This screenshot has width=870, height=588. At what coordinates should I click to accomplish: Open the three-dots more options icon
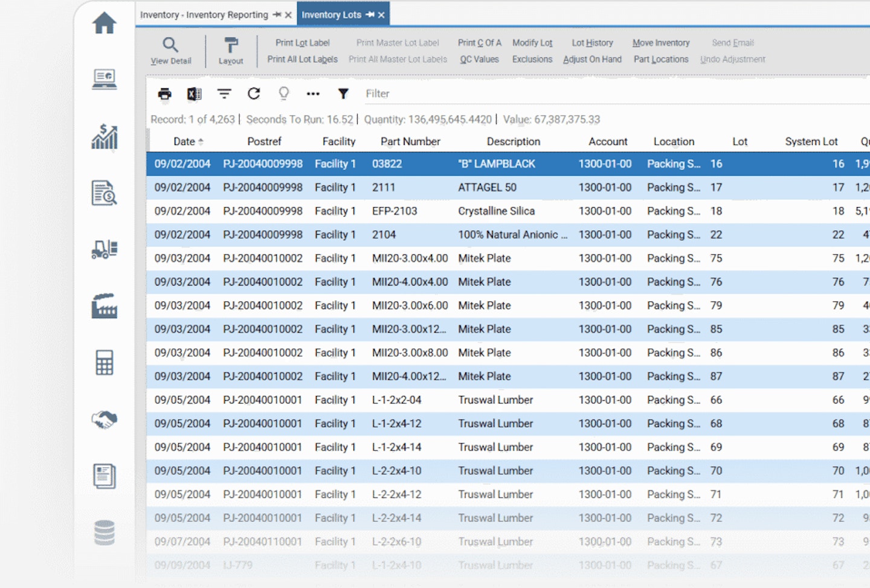click(x=313, y=94)
